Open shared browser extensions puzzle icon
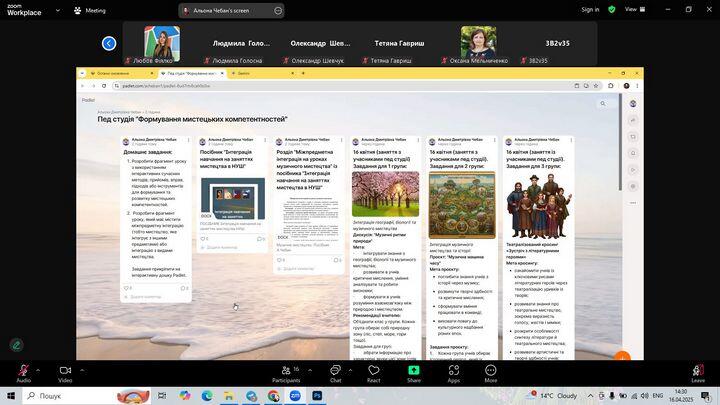 point(611,86)
